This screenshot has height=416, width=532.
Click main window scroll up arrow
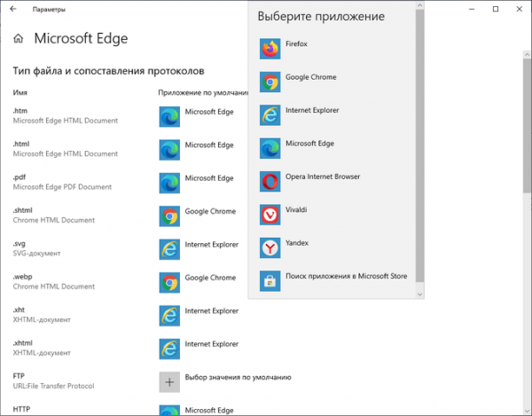(527, 54)
